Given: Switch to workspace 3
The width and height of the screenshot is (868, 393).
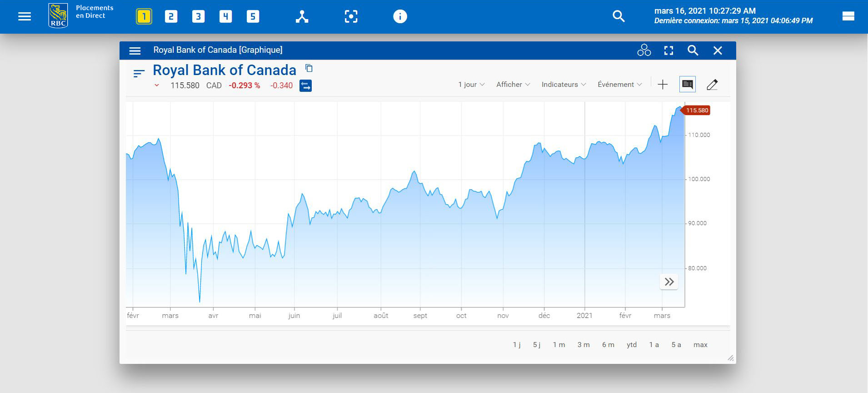Looking at the screenshot, I should click(x=198, y=17).
